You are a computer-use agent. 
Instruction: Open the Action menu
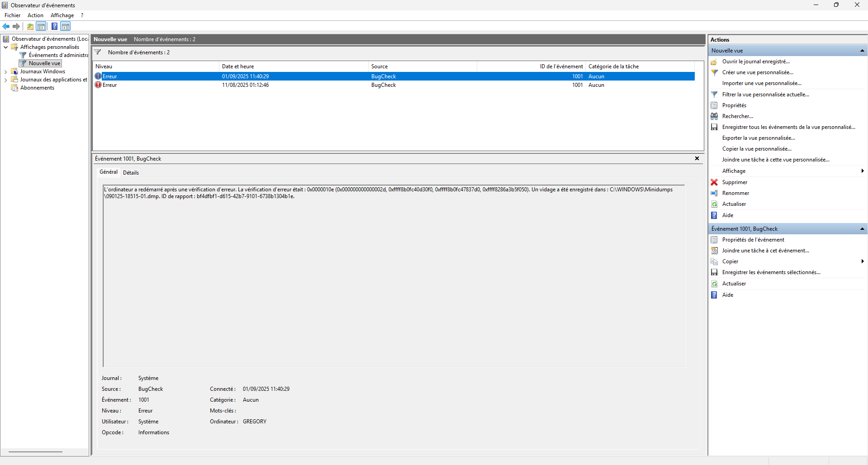click(35, 15)
